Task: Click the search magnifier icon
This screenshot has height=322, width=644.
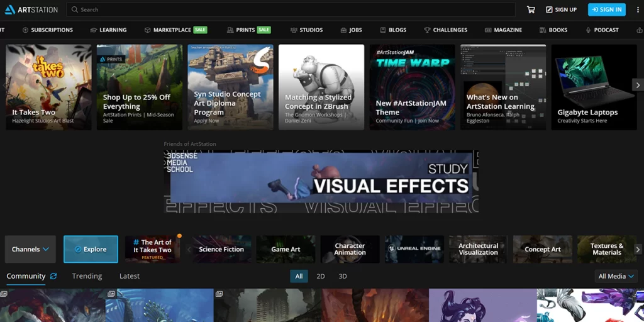Action: tap(74, 9)
